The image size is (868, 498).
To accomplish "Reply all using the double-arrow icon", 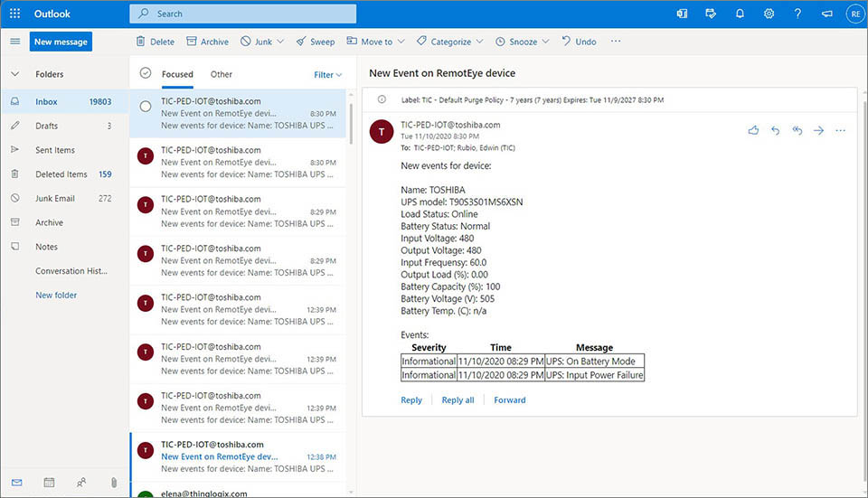I will click(x=797, y=130).
